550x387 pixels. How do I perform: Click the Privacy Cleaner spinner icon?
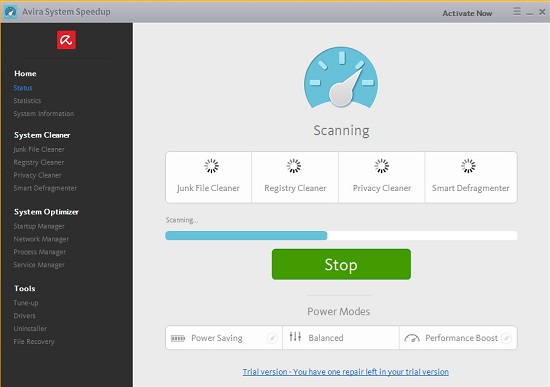pyautogui.click(x=381, y=166)
